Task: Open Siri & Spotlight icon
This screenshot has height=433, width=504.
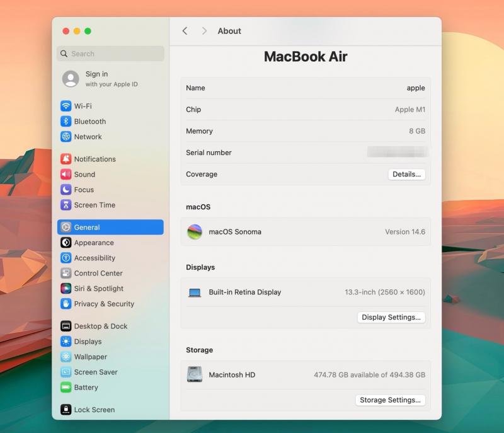Action: (66, 288)
